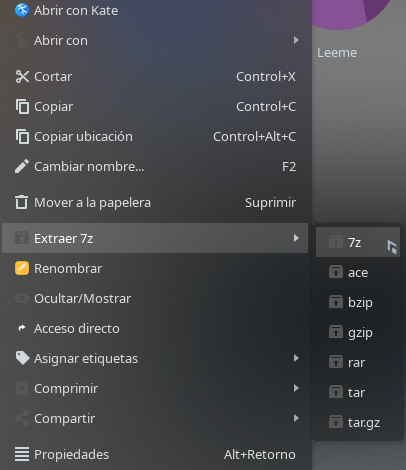This screenshot has height=470, width=406.
Task: Click the scissors icon for Cortar
Action: [x=22, y=77]
